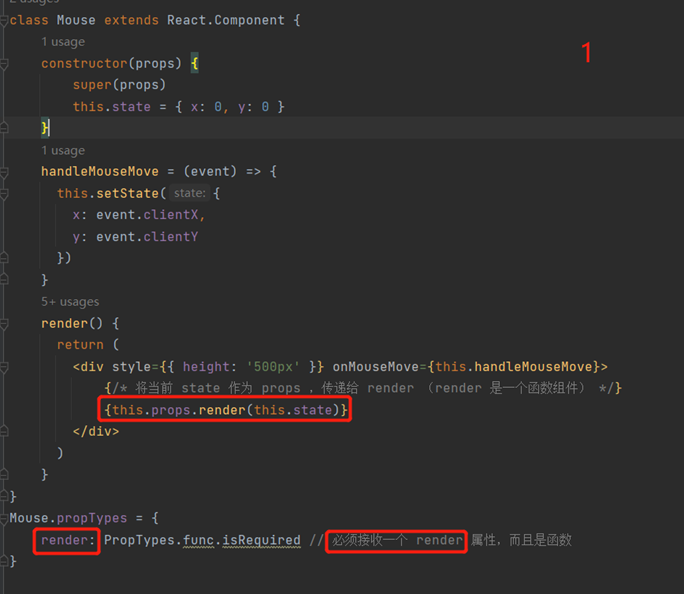The width and height of the screenshot is (684, 594).
Task: Click the 'render:' key in propTypes
Action: (x=68, y=540)
